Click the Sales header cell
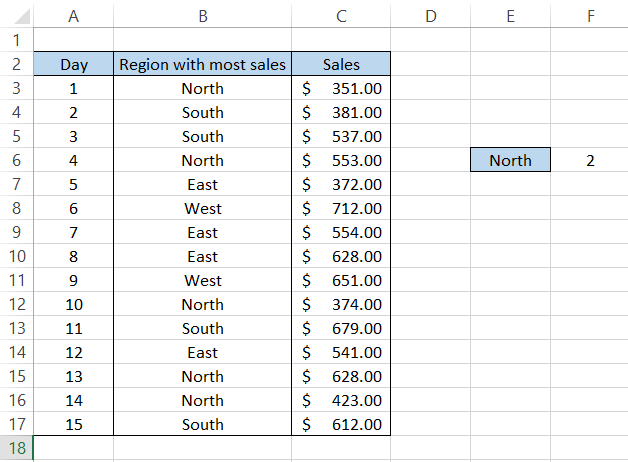628x462 pixels. (342, 64)
